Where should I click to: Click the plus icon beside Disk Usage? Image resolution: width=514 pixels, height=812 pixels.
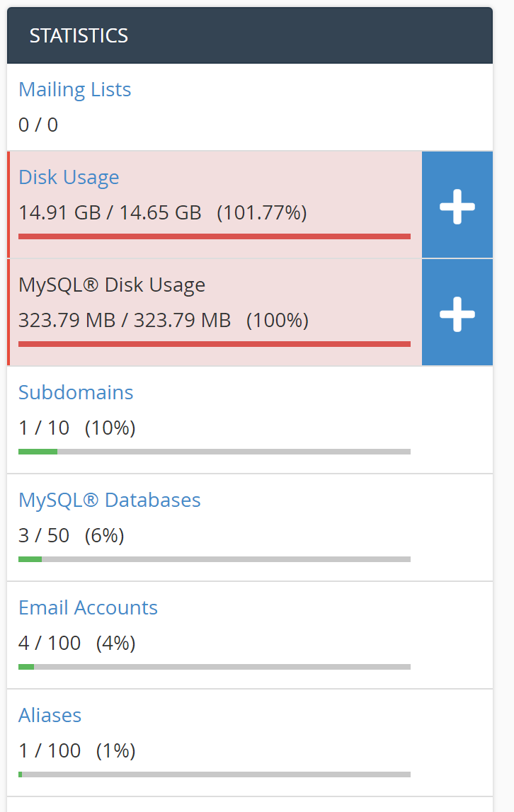click(x=457, y=205)
